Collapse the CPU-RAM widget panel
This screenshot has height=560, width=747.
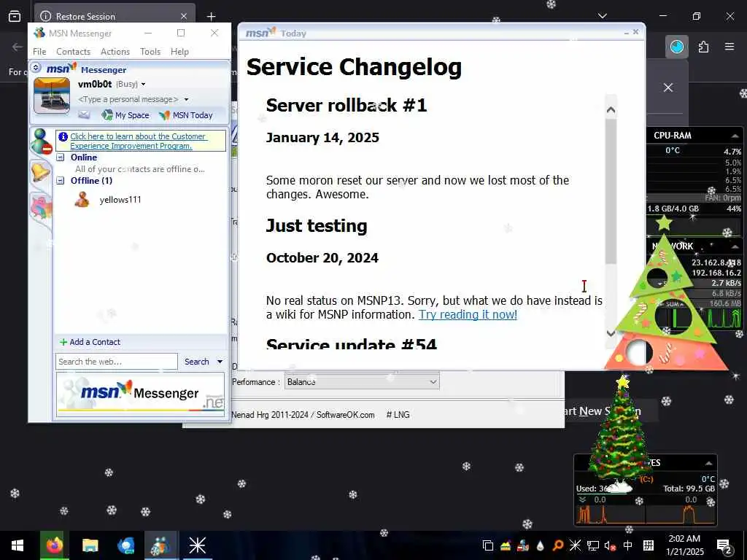[x=735, y=136]
